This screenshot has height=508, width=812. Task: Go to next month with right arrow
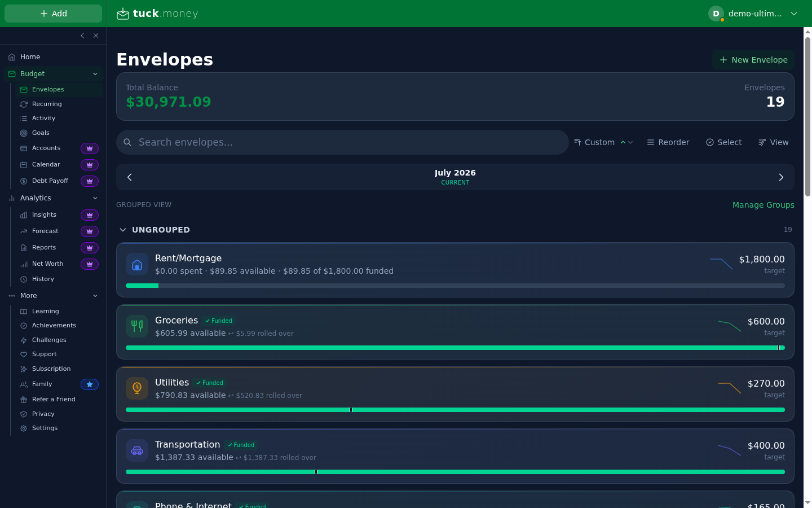tap(781, 177)
